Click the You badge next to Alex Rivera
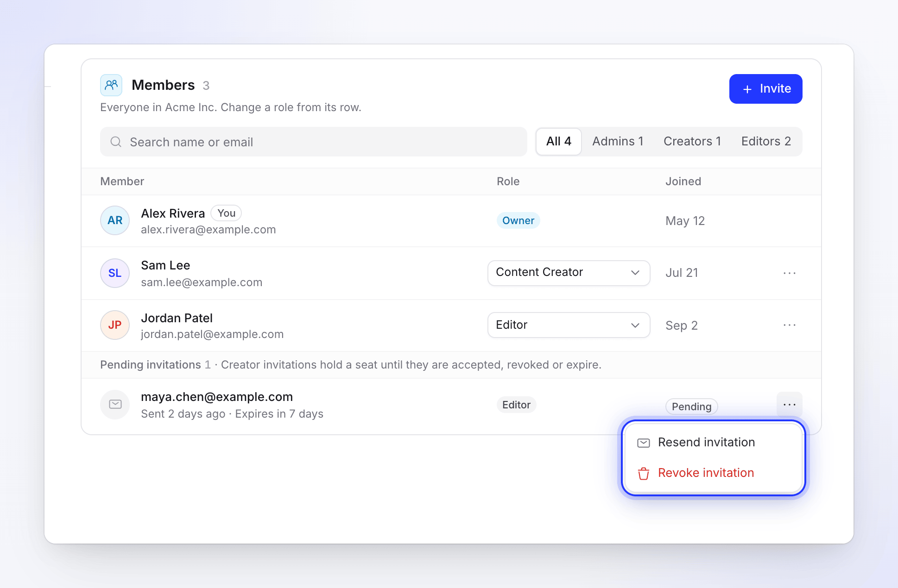 point(226,213)
